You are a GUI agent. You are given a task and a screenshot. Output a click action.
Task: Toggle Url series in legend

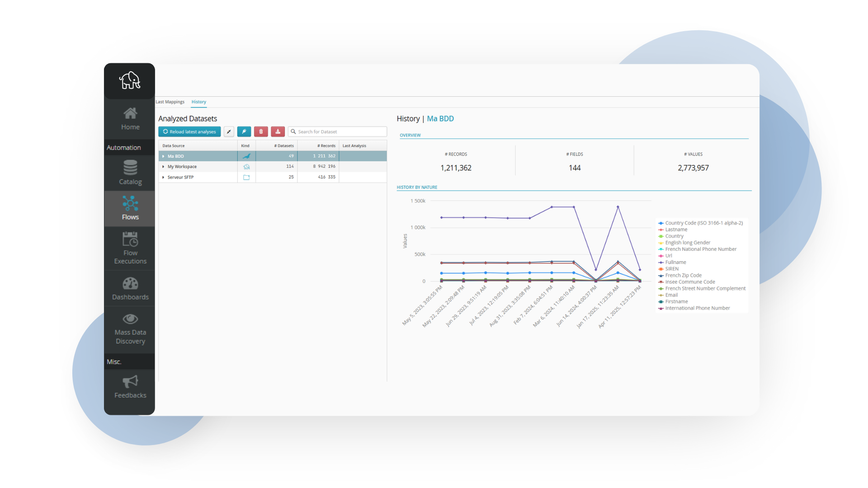(665, 256)
